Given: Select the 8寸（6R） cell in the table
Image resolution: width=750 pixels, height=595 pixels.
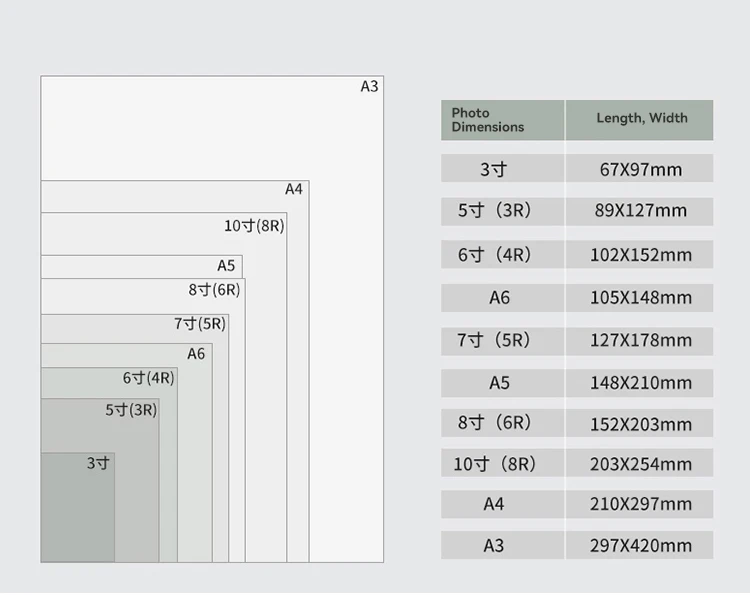Looking at the screenshot, I should click(503, 423).
